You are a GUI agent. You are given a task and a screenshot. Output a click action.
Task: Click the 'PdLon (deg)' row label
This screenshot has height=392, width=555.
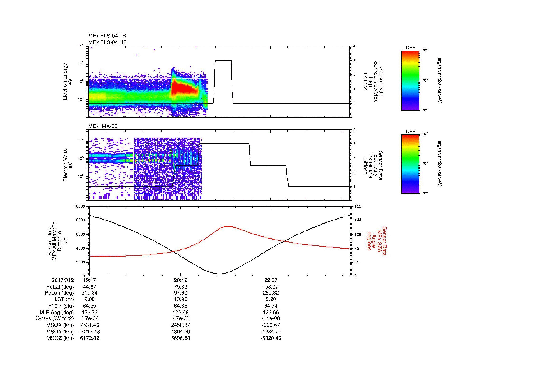pos(59,293)
